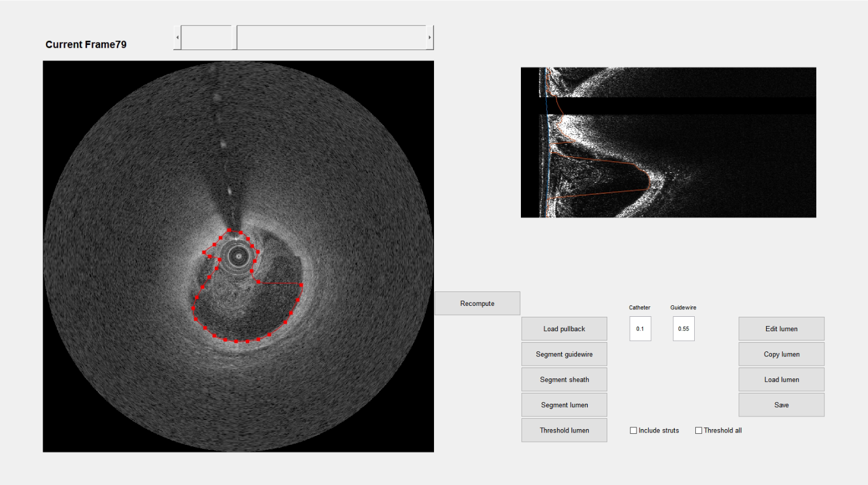Click Copy lumen button
The image size is (868, 485).
(x=782, y=354)
